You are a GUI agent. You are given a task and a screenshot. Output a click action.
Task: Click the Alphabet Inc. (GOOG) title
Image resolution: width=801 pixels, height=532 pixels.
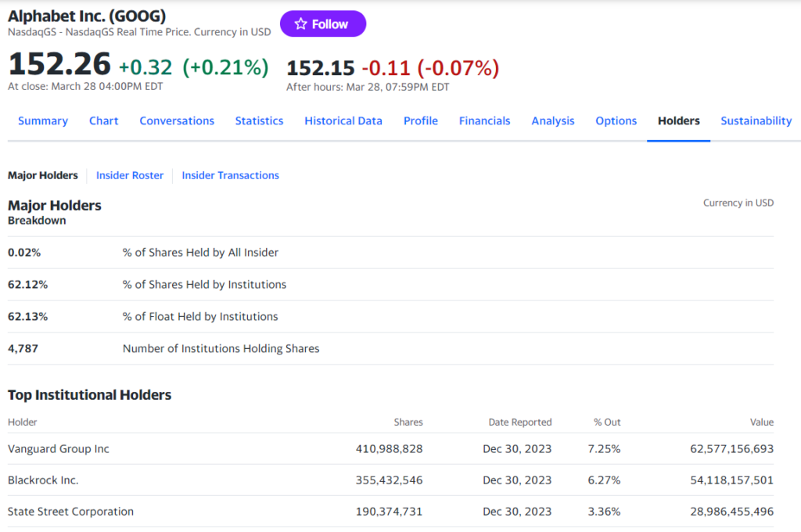click(87, 16)
